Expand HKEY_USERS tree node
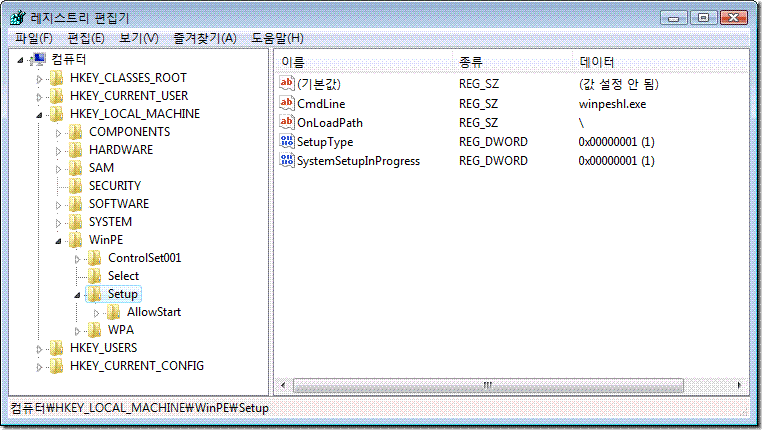 point(39,348)
